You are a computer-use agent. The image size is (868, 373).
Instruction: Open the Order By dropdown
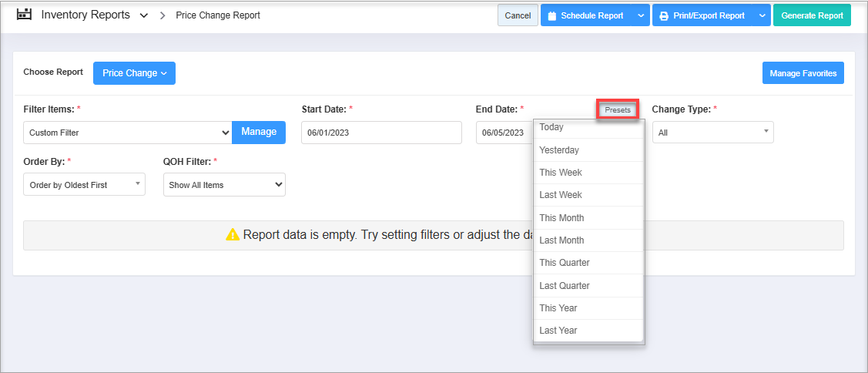(x=84, y=185)
